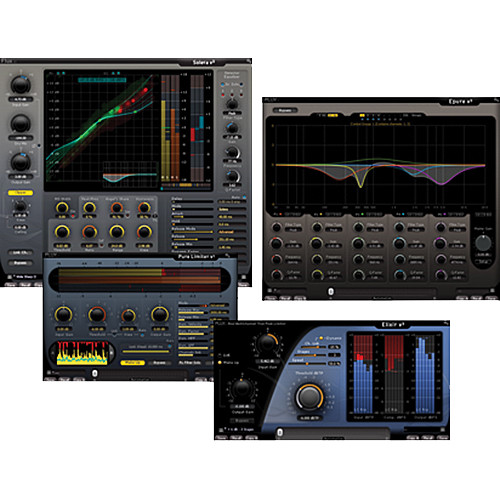
Task: Click Elixir large Threshold knob
Action: (309, 397)
